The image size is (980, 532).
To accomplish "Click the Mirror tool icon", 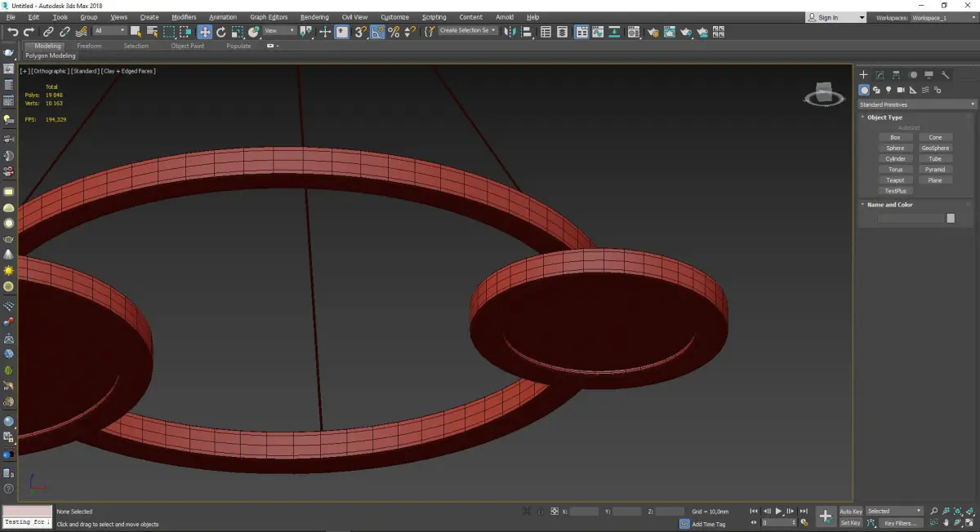I will 510,32.
